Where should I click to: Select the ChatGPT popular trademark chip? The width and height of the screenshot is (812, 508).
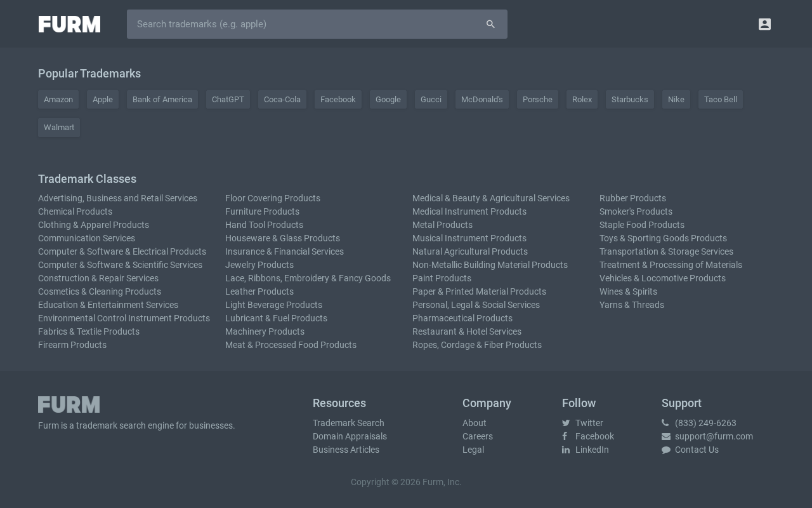tap(228, 100)
